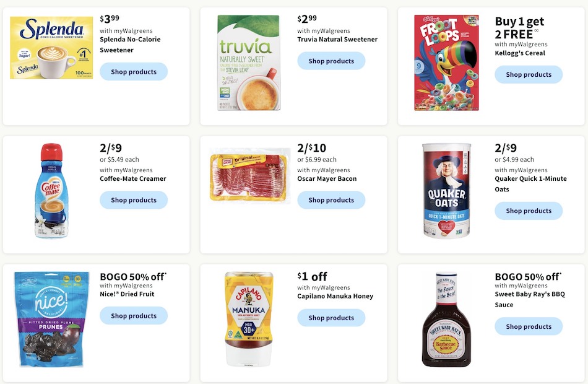Viewport: 588px width, 384px height.
Task: Select the Froot Loops cereal image
Action: pos(446,63)
